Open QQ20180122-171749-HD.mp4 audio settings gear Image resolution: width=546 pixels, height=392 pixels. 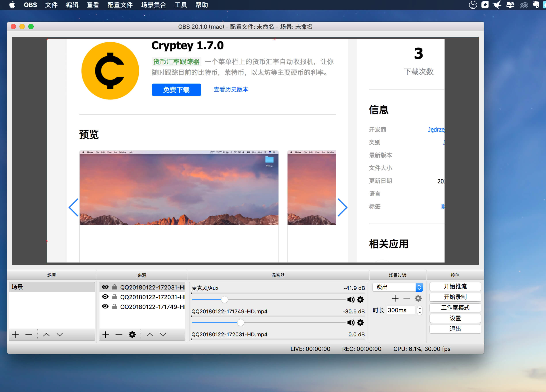coord(360,322)
